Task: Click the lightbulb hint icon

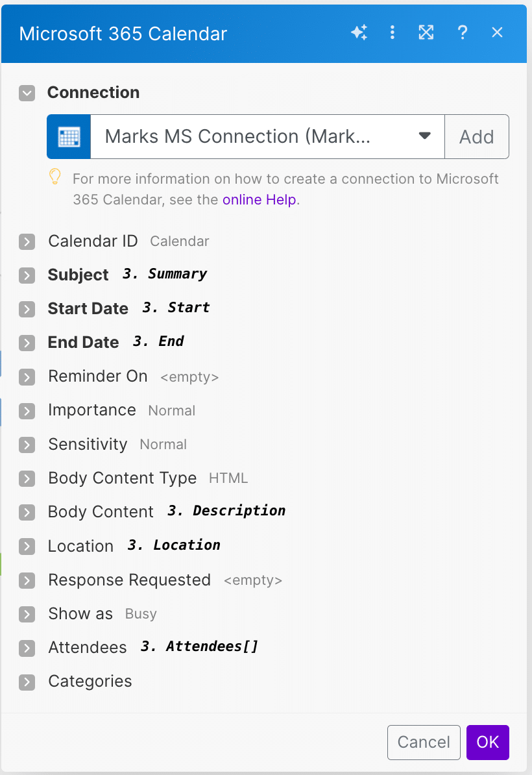Action: pos(54,177)
